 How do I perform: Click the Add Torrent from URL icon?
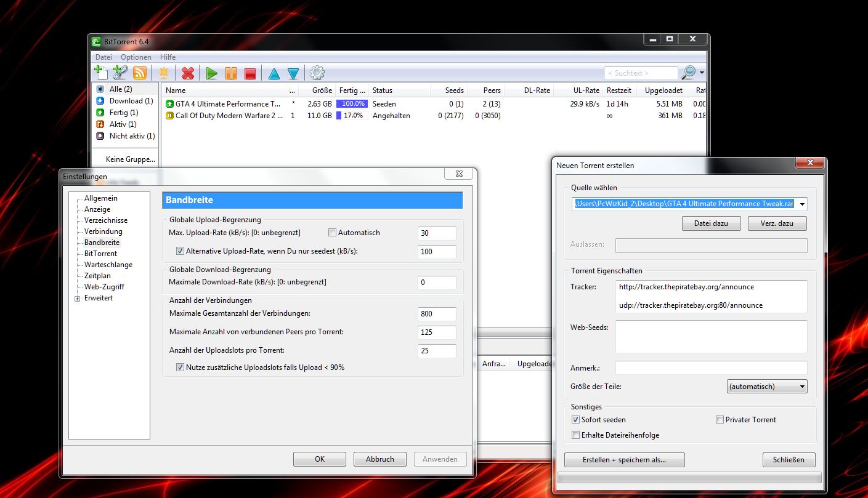coord(120,73)
